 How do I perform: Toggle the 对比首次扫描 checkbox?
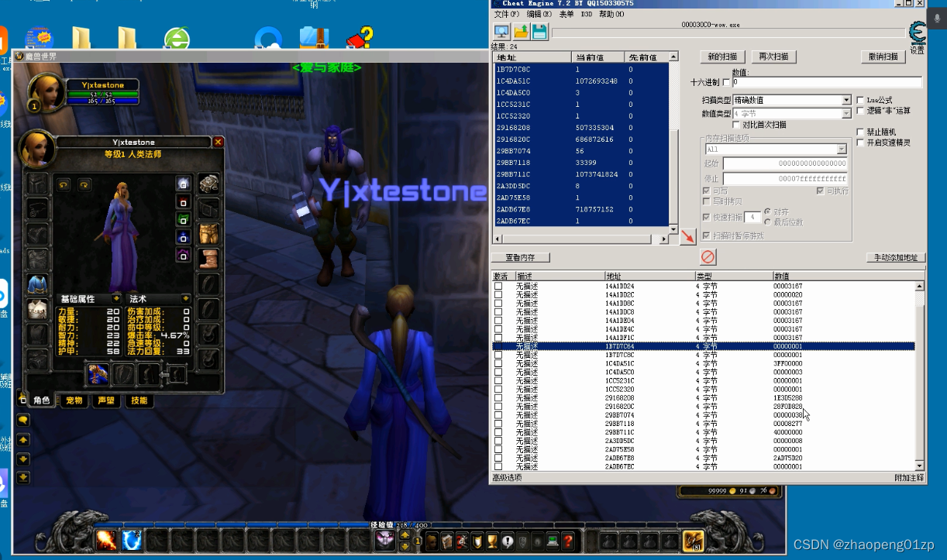pyautogui.click(x=736, y=125)
